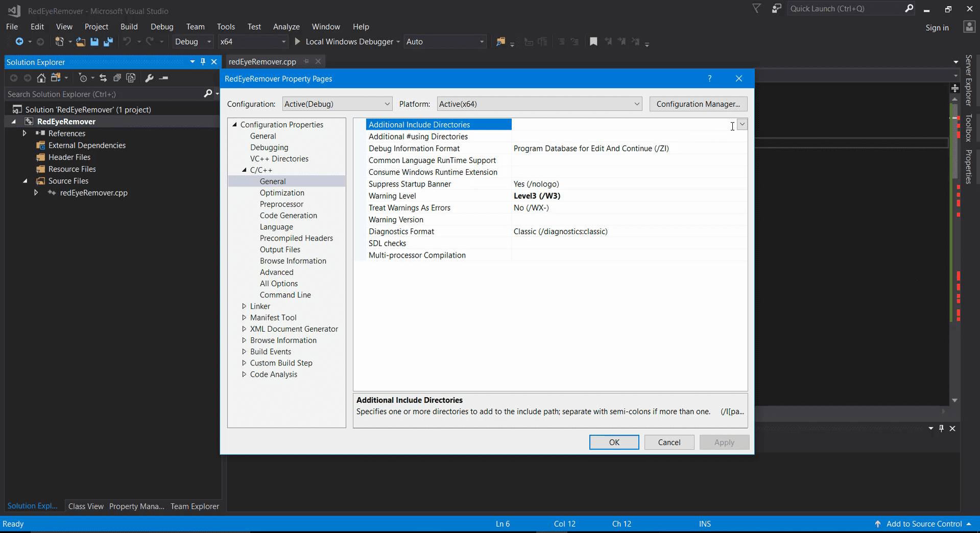This screenshot has height=533, width=980.
Task: Collapse the C/C++ tree node
Action: 244,170
